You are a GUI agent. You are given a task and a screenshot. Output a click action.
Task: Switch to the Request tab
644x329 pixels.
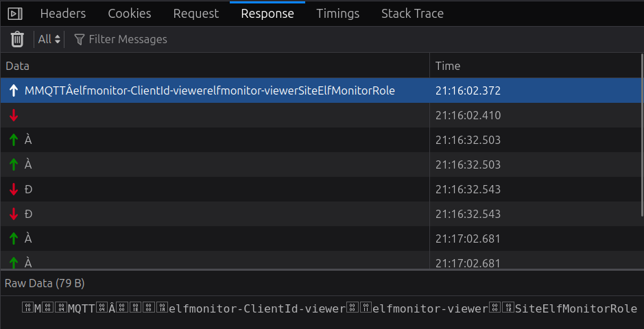point(196,14)
